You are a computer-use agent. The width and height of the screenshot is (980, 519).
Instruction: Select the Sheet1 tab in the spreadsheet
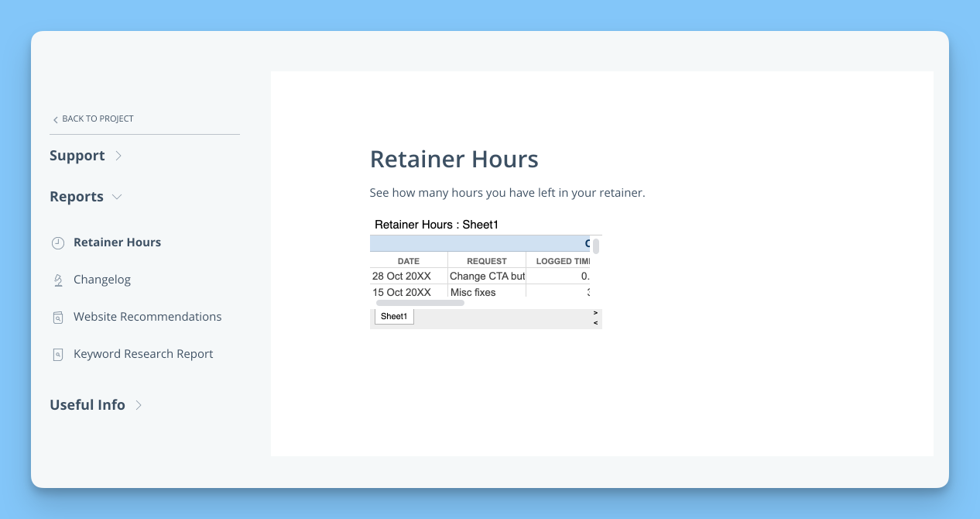click(394, 317)
